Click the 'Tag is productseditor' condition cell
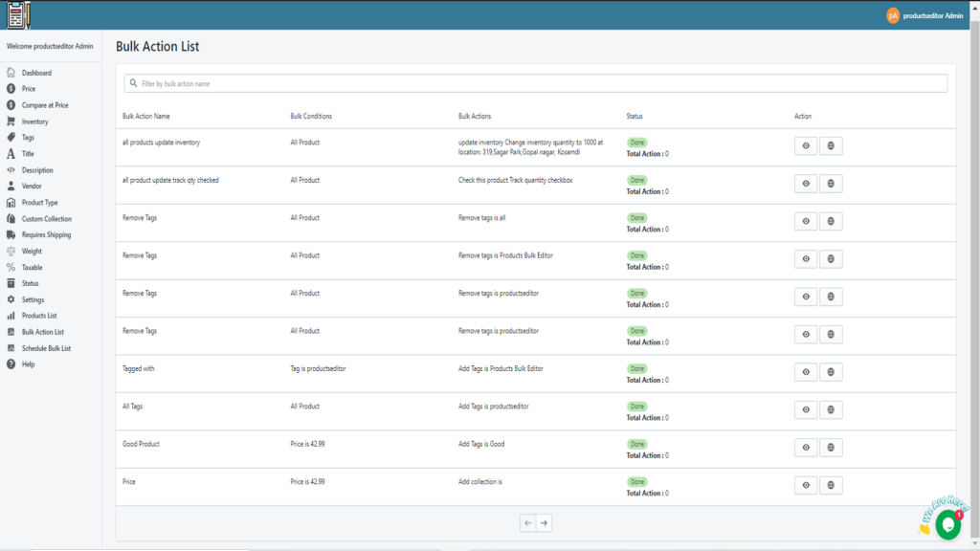980x551 pixels. click(x=318, y=368)
